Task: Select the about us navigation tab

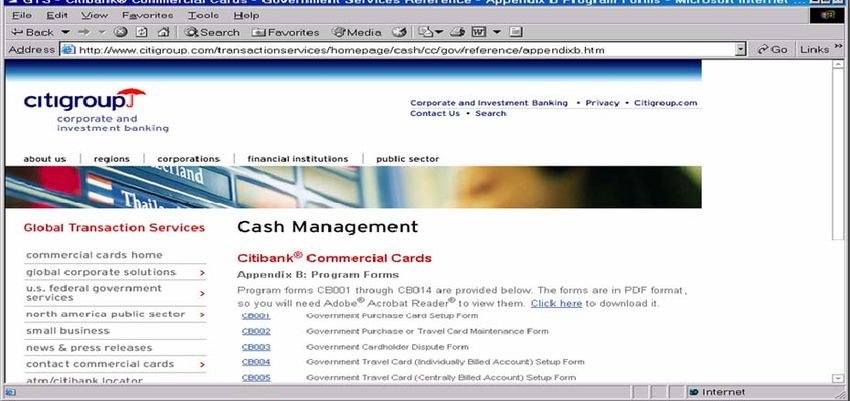Action: pos(44,159)
